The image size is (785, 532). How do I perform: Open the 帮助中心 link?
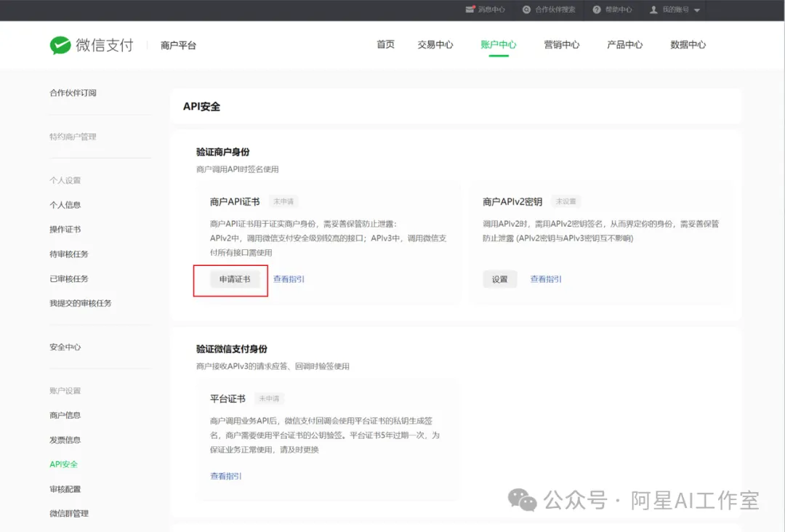tap(619, 9)
